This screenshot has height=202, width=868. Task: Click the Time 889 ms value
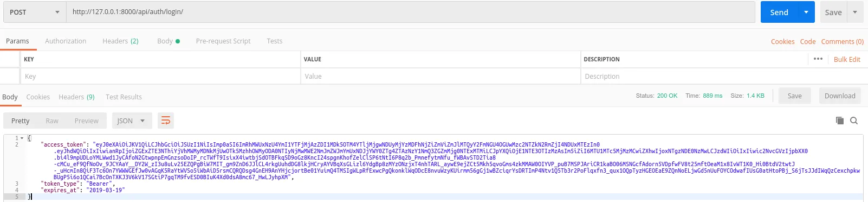[x=712, y=96]
